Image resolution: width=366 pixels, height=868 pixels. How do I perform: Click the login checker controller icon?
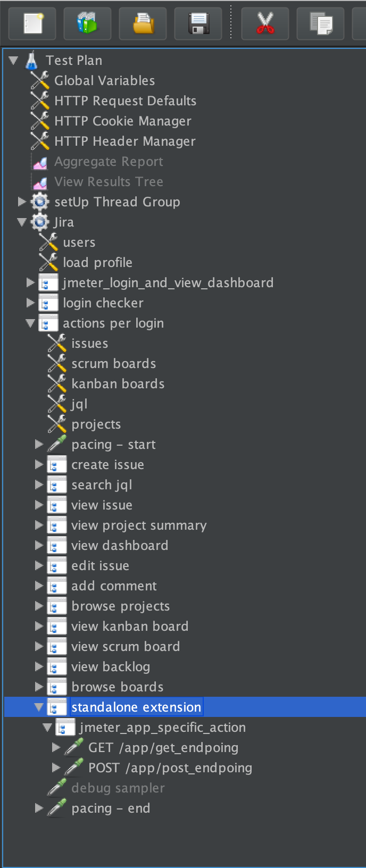coord(48,303)
